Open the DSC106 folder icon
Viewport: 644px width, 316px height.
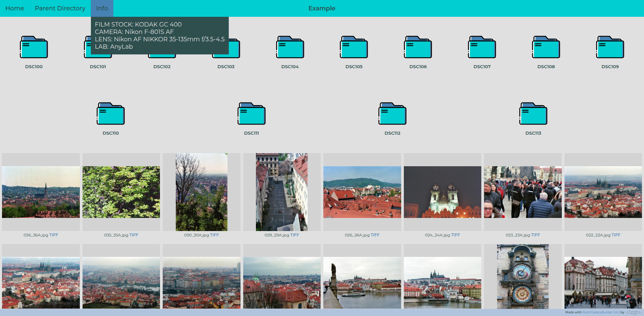pos(418,47)
